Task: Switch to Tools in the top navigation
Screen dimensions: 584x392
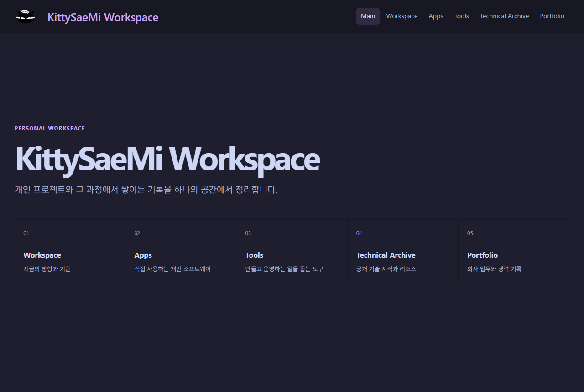Action: click(462, 16)
